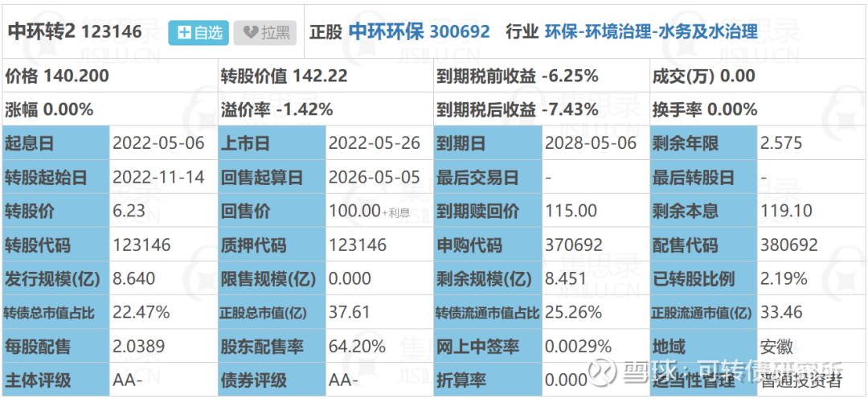Select 回售起算日 date 2026-05-05

[x=375, y=177]
